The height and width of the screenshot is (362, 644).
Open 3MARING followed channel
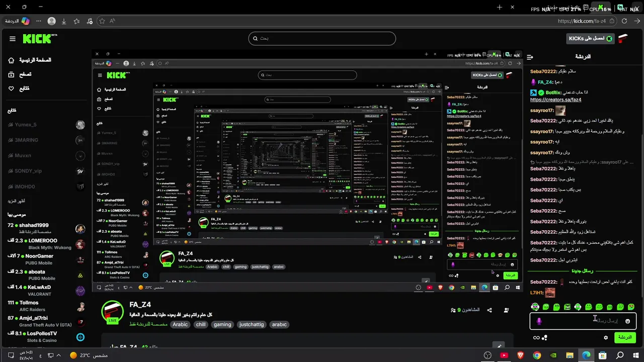click(46, 140)
